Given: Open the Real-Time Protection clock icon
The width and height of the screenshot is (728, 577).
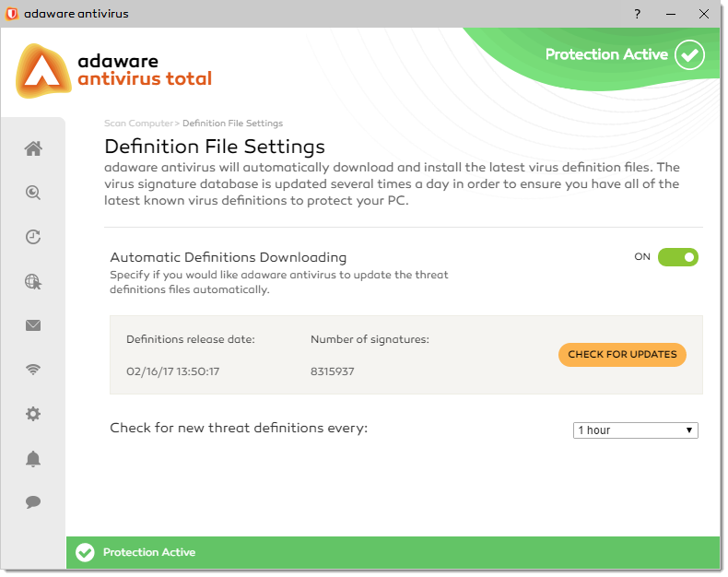Looking at the screenshot, I should pyautogui.click(x=33, y=237).
